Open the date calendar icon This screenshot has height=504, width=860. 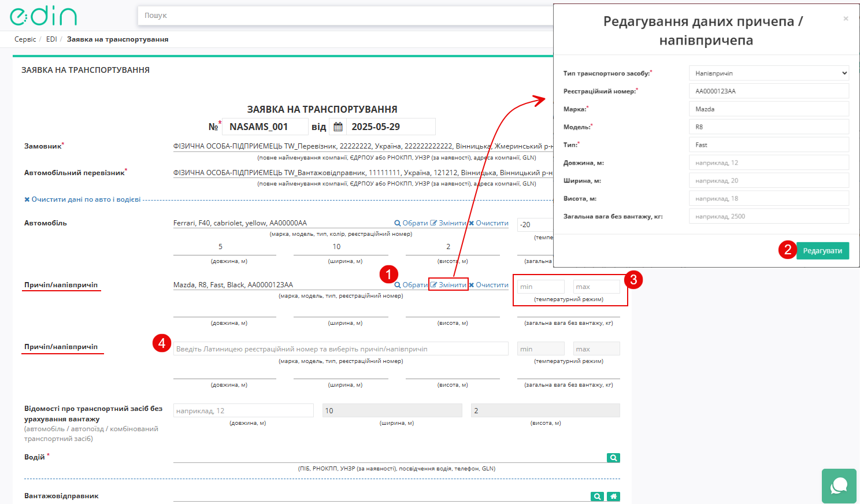[x=338, y=127]
